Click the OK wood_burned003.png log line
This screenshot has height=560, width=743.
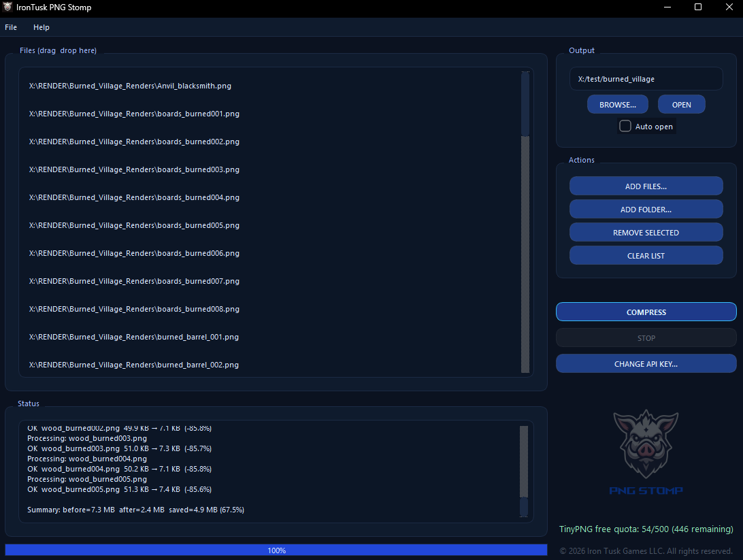click(120, 448)
